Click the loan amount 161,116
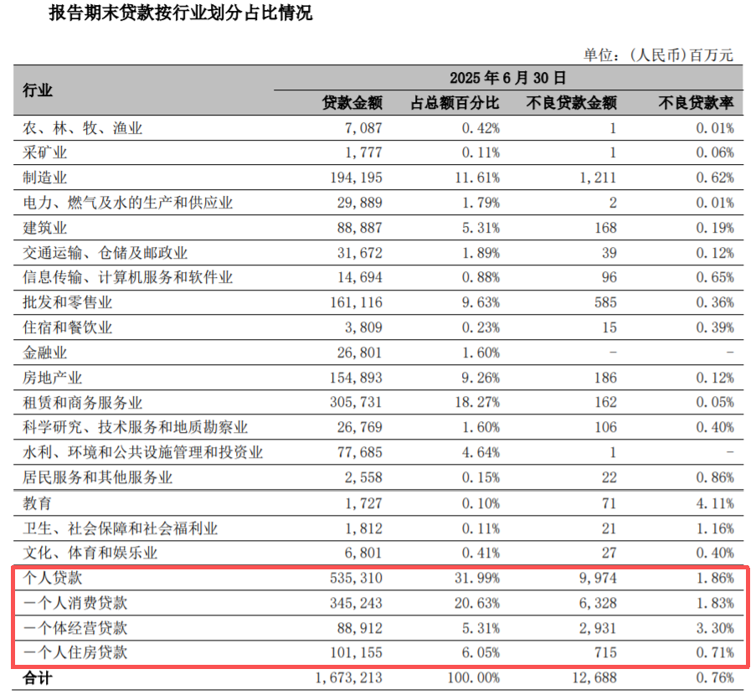 pos(356,303)
